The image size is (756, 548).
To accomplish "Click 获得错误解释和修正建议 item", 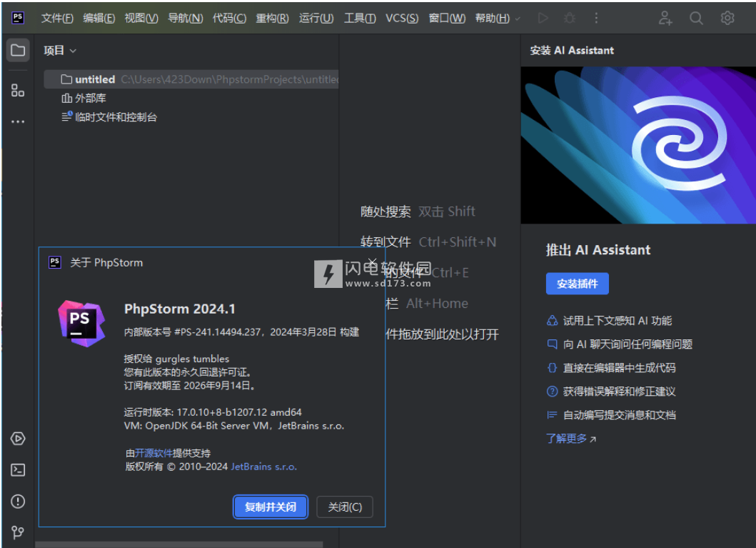I will 611,392.
